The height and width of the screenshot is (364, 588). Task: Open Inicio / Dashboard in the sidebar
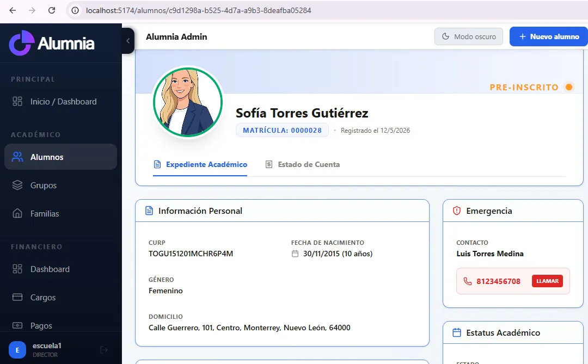61,102
